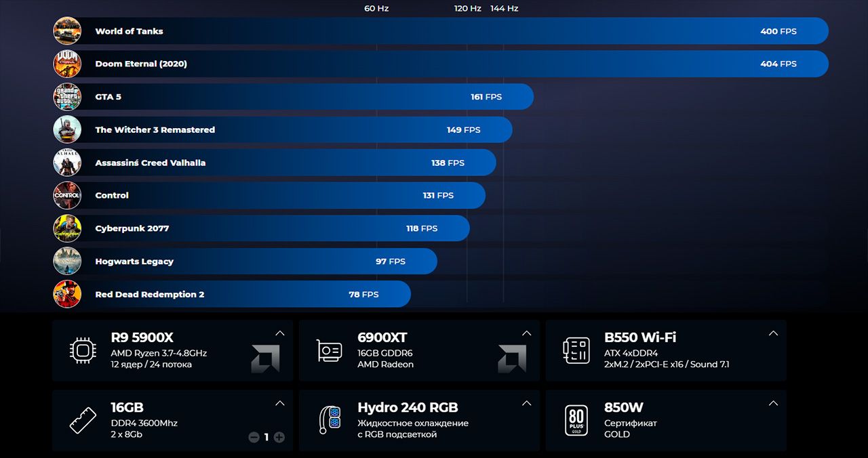Click the 6900XT heading
868x458 pixels.
click(x=382, y=337)
